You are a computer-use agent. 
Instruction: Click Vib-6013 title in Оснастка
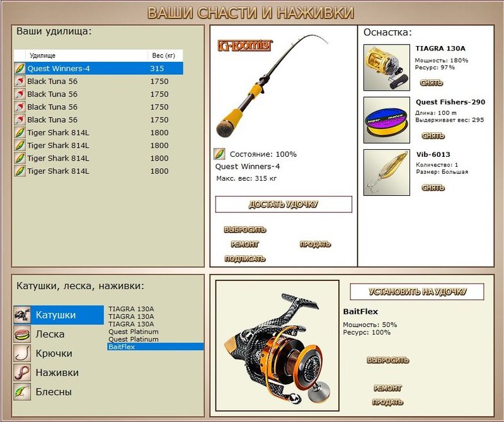pyautogui.click(x=433, y=154)
